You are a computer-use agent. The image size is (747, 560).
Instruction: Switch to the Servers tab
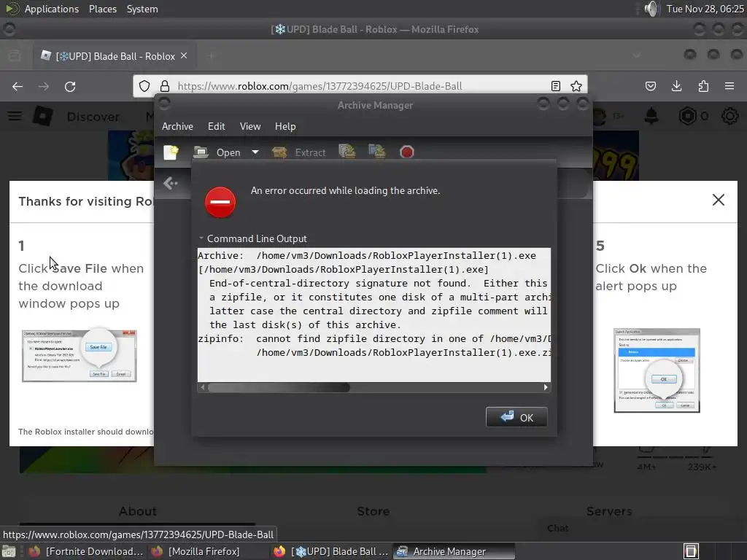pos(609,511)
